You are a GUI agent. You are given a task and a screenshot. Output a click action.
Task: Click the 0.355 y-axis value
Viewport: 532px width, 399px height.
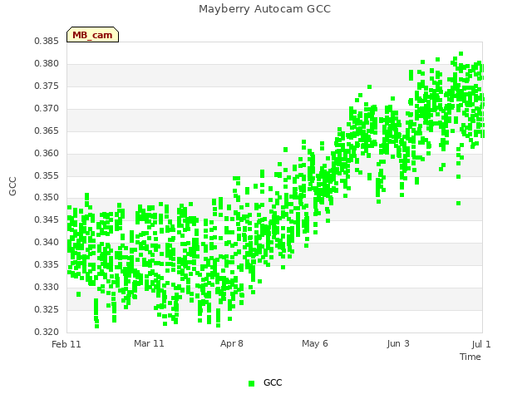point(47,175)
